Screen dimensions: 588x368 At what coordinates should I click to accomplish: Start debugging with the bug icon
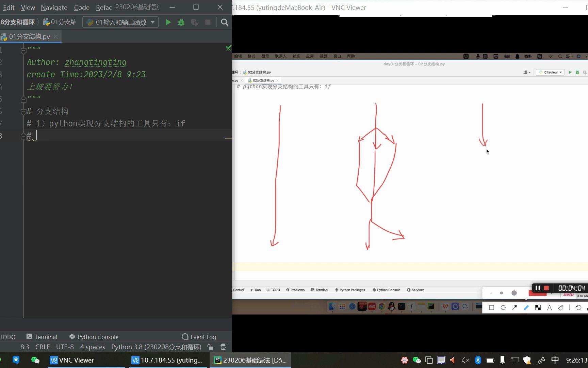[181, 22]
